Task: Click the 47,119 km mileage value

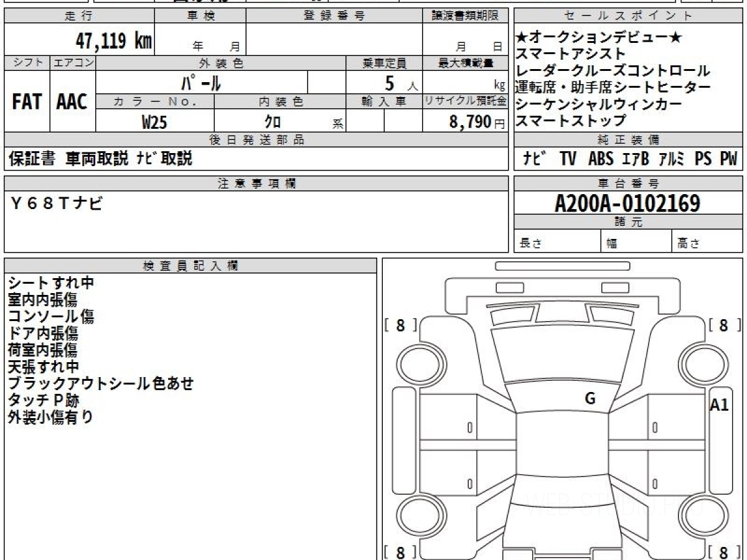Action: (x=114, y=41)
